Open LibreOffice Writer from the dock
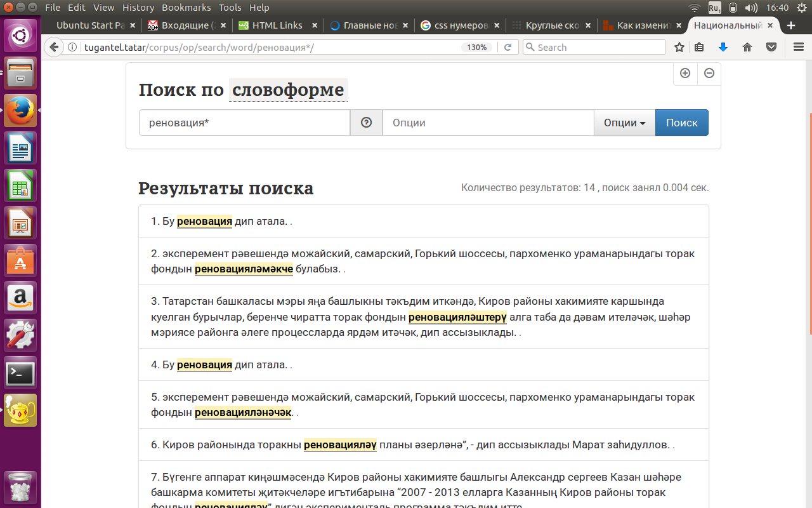This screenshot has width=812, height=508. 20,148
